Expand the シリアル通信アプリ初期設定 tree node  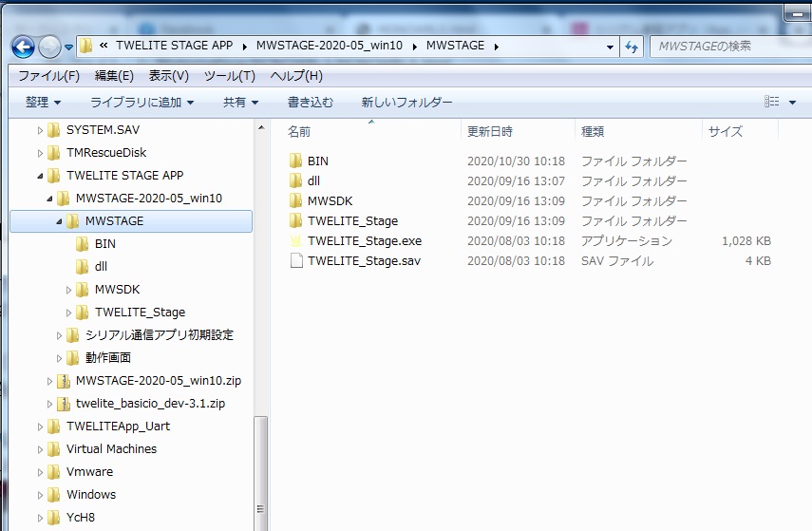pyautogui.click(x=59, y=335)
